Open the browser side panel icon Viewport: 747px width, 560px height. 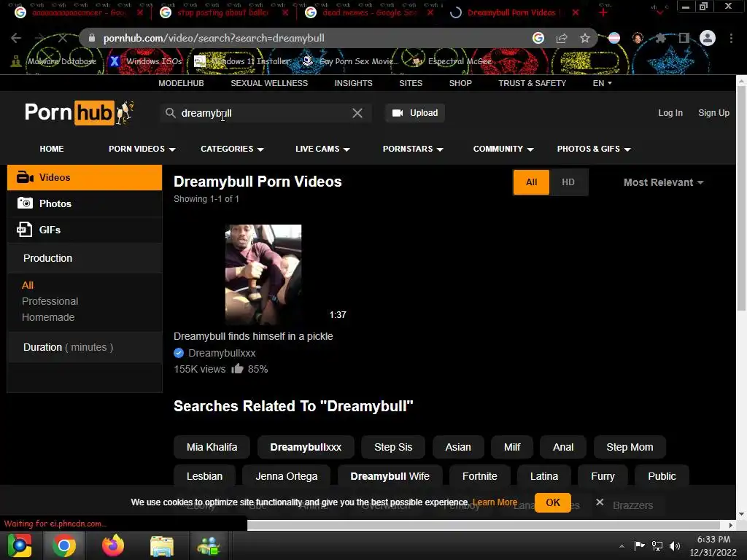684,38
